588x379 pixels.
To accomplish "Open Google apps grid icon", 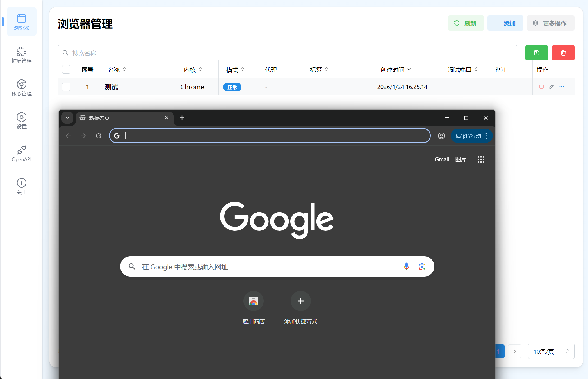I will coord(481,159).
